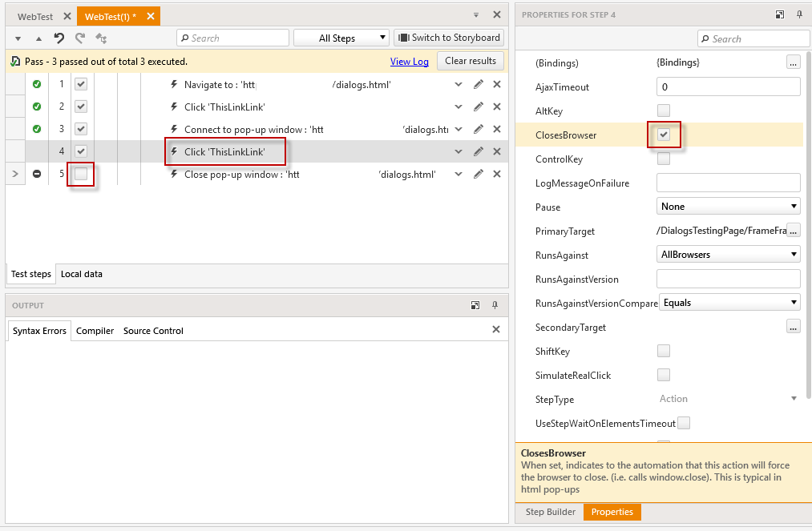812x531 pixels.
Task: Open the View Log link
Action: coord(409,62)
